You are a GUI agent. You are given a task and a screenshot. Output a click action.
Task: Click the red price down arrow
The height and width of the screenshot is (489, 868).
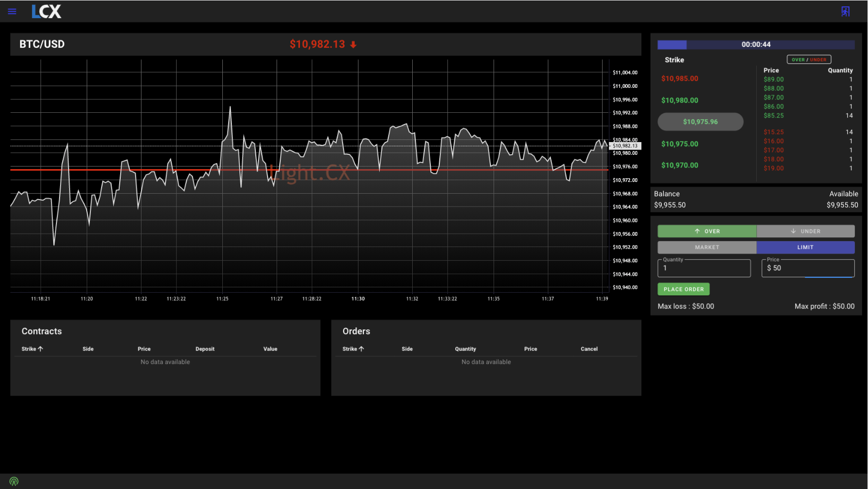point(353,45)
